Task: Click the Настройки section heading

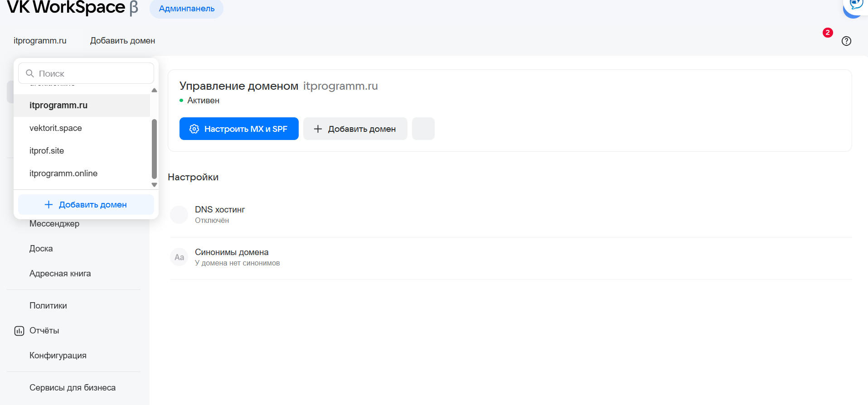Action: click(193, 177)
